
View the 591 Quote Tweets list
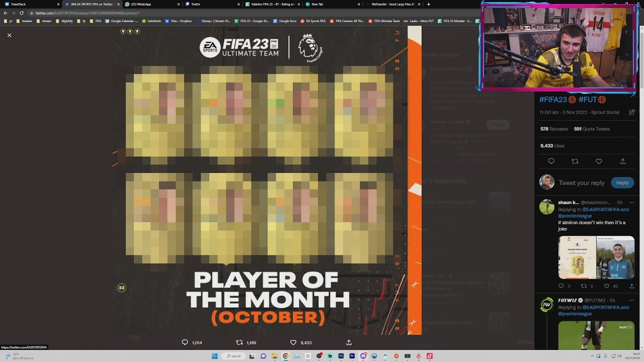tap(592, 129)
